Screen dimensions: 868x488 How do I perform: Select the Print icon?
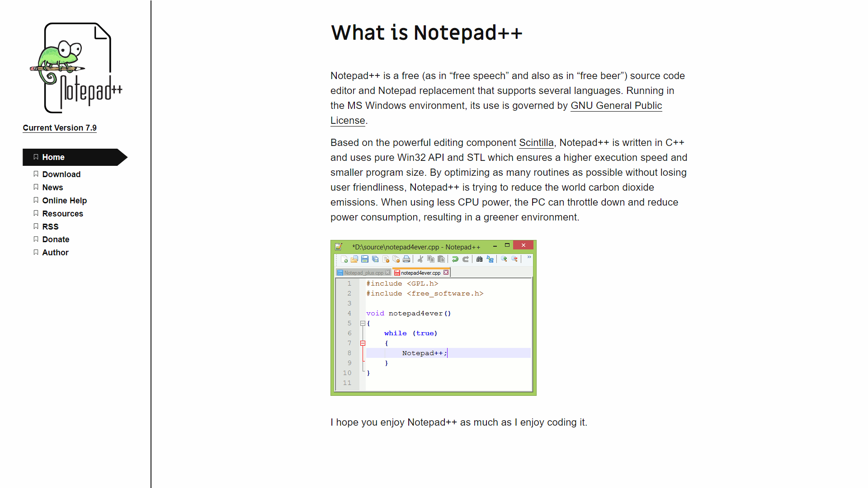[x=406, y=259]
